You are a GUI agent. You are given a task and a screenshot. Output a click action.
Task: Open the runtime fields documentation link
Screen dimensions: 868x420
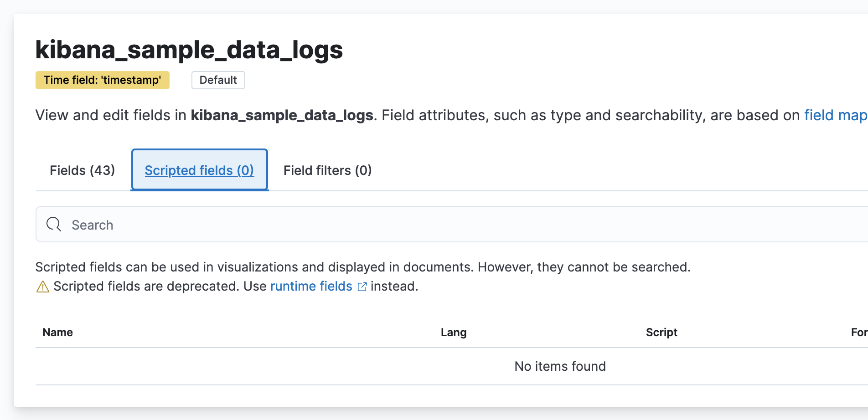coord(311,287)
